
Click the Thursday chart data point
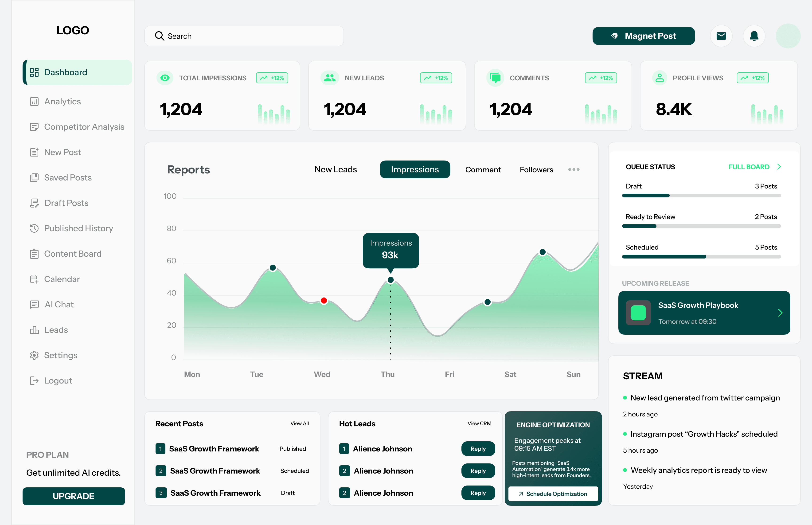pyautogui.click(x=390, y=280)
